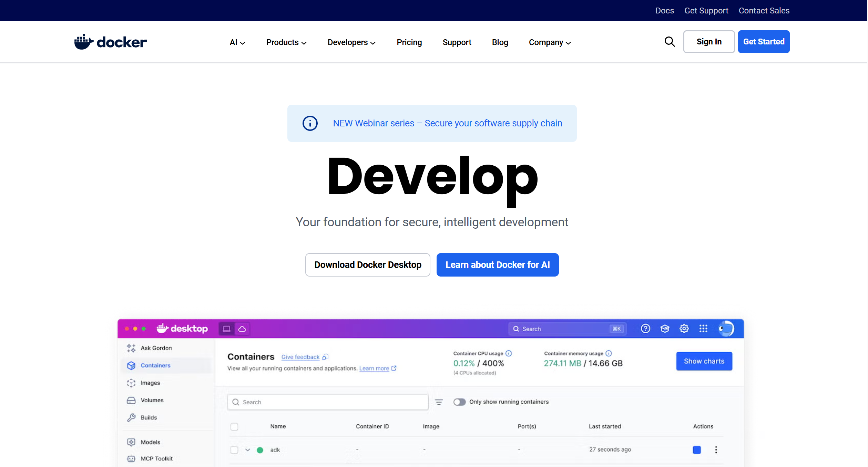The height and width of the screenshot is (467, 868).
Task: Click the blue stop button for adk
Action: pos(697,450)
